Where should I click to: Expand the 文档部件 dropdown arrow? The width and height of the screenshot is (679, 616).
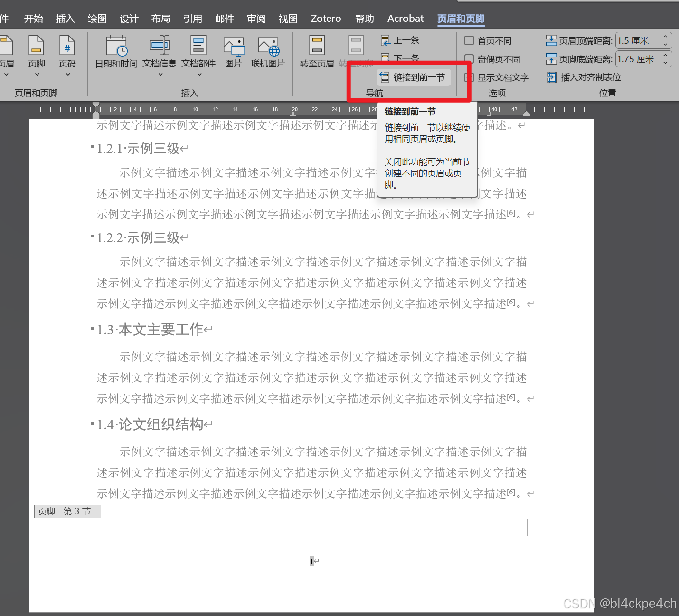coord(199,74)
